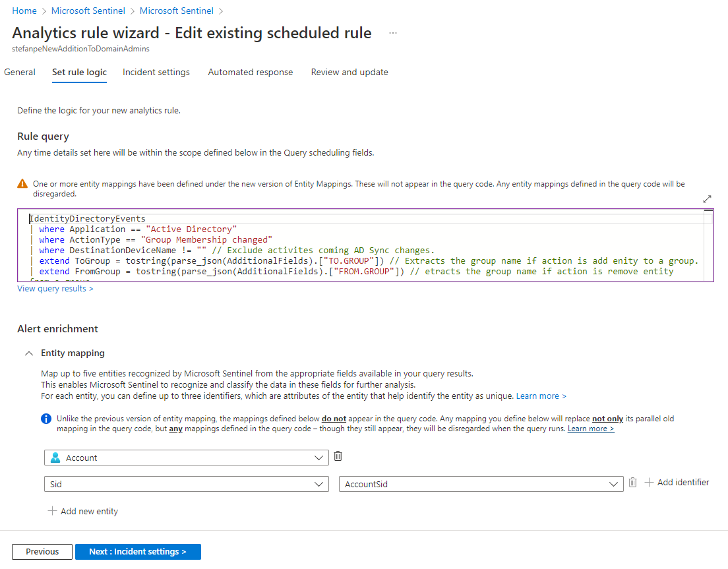Add a new entity mapping
728x569 pixels.
pos(82,511)
